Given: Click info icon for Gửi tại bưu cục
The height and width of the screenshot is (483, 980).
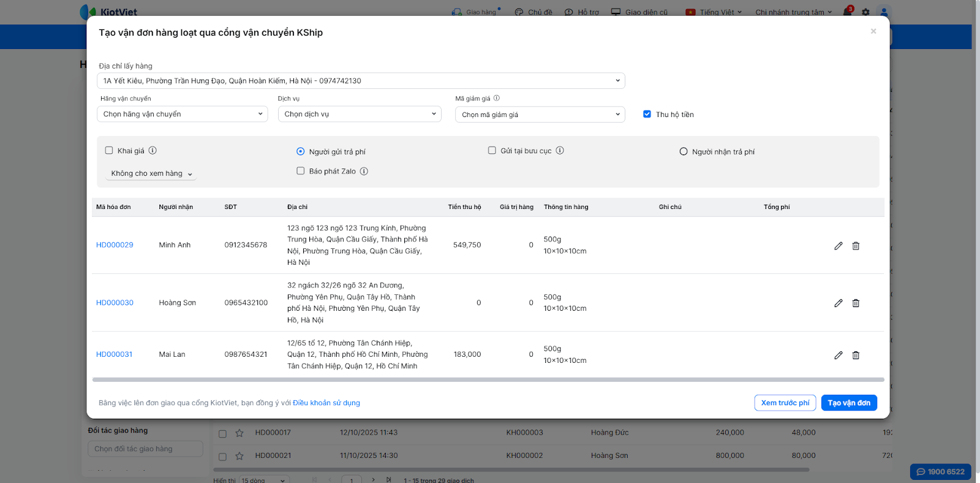Looking at the screenshot, I should [x=560, y=151].
